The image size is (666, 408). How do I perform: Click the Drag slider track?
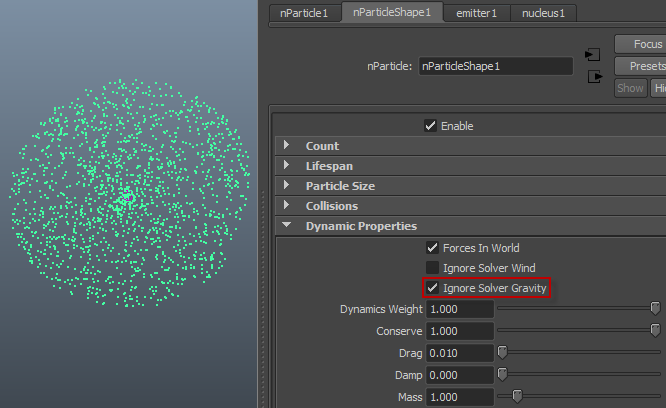(580, 352)
